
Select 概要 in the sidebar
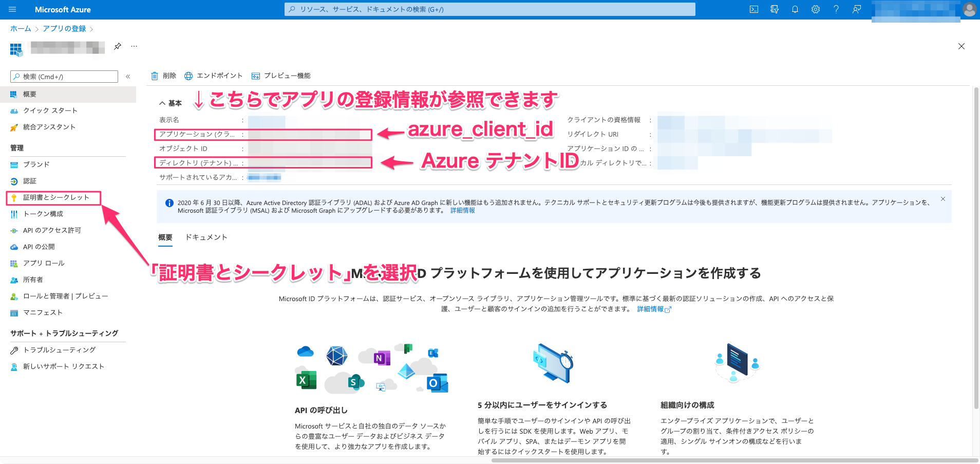(68, 94)
